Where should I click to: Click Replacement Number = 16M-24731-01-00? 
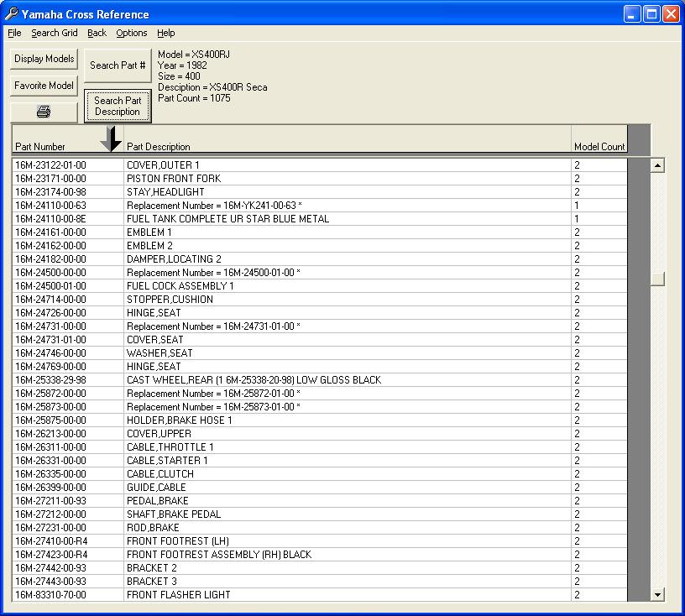[213, 326]
